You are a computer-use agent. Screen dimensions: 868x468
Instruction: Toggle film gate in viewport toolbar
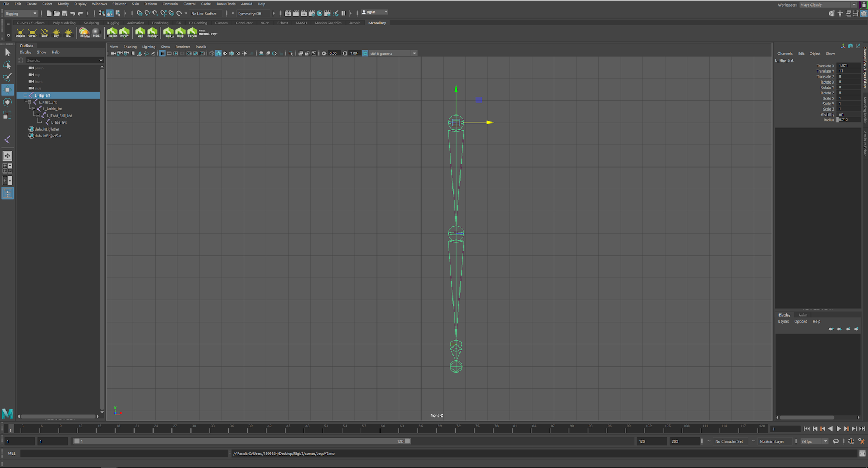169,53
